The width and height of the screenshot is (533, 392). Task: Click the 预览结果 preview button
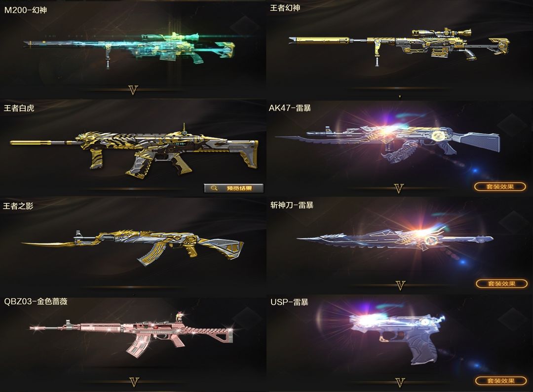[233, 188]
